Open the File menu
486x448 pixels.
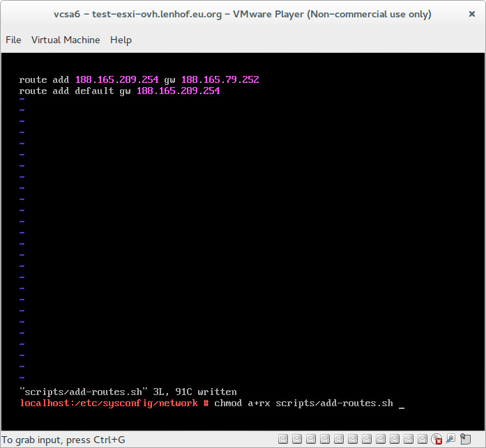coord(13,40)
